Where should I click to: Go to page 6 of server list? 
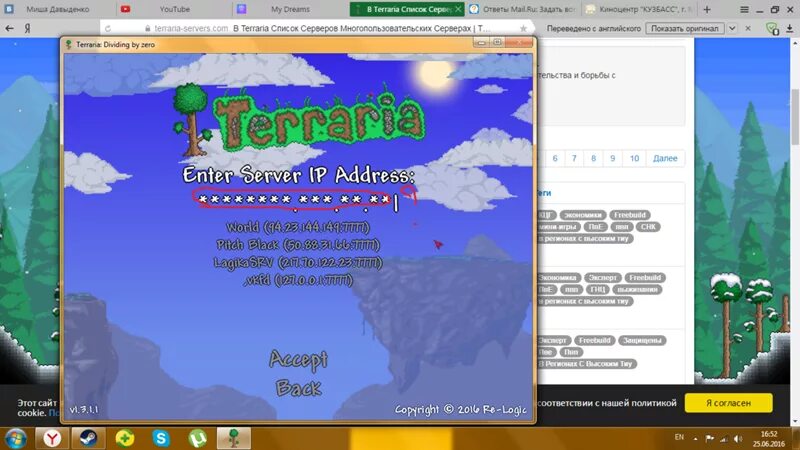tap(555, 158)
